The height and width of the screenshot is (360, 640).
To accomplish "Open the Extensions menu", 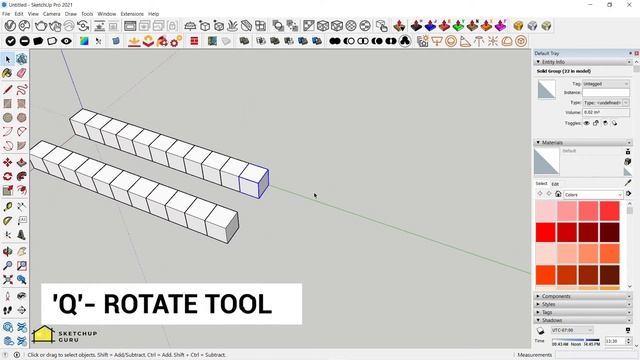I will tap(132, 14).
